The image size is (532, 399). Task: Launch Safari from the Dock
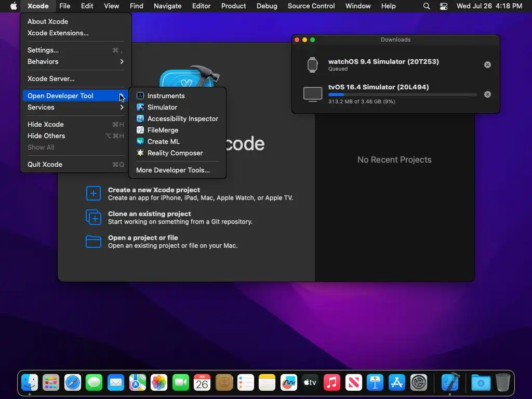pyautogui.click(x=73, y=383)
